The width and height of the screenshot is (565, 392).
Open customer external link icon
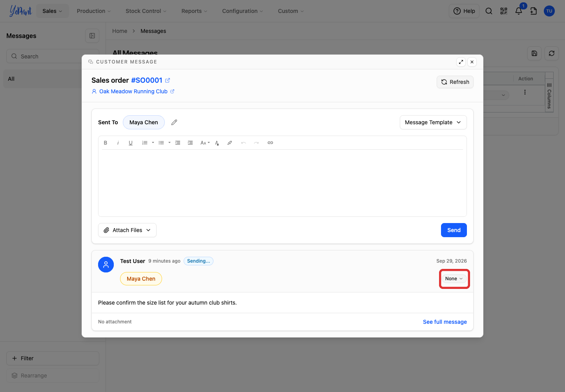[x=172, y=91]
